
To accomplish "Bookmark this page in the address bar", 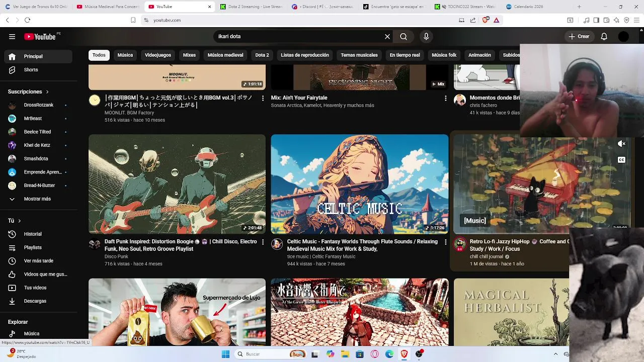I will coord(133,20).
